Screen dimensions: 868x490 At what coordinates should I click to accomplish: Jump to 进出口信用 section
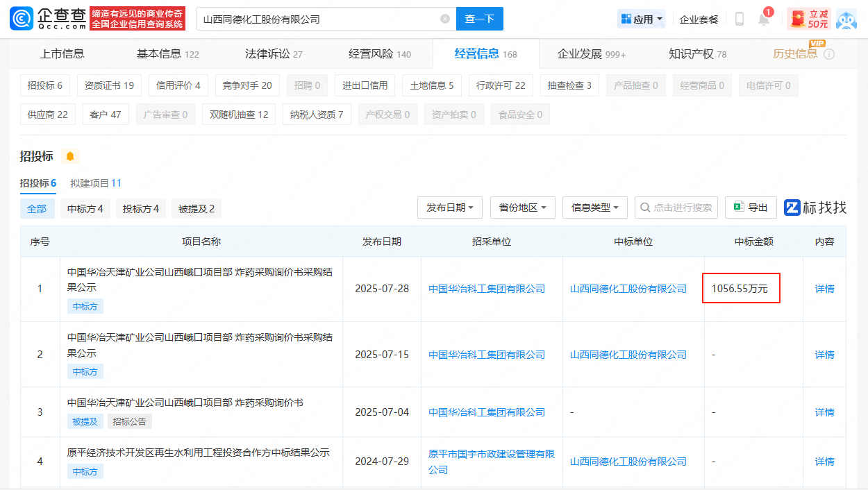(x=365, y=85)
